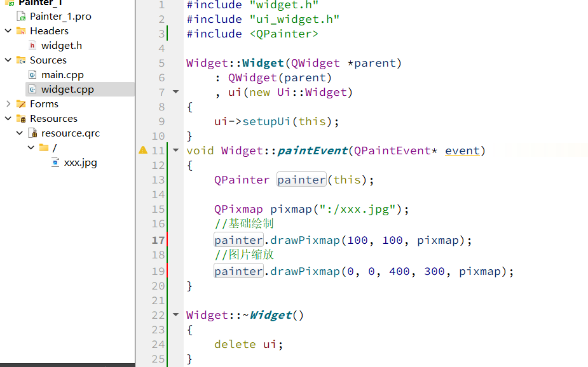588x367 pixels.
Task: Open the Painter_1.pro project file
Action: pyautogui.click(x=60, y=16)
